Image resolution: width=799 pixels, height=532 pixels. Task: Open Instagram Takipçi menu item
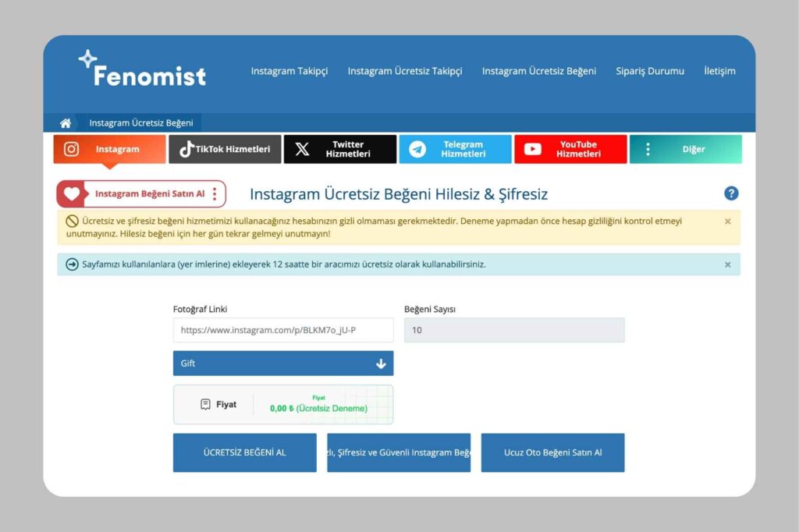pyautogui.click(x=289, y=71)
